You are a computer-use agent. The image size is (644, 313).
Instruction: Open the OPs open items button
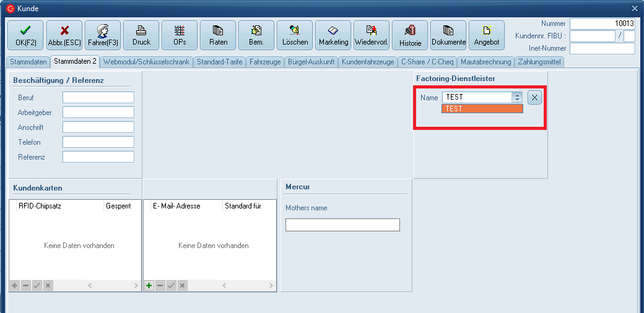180,35
